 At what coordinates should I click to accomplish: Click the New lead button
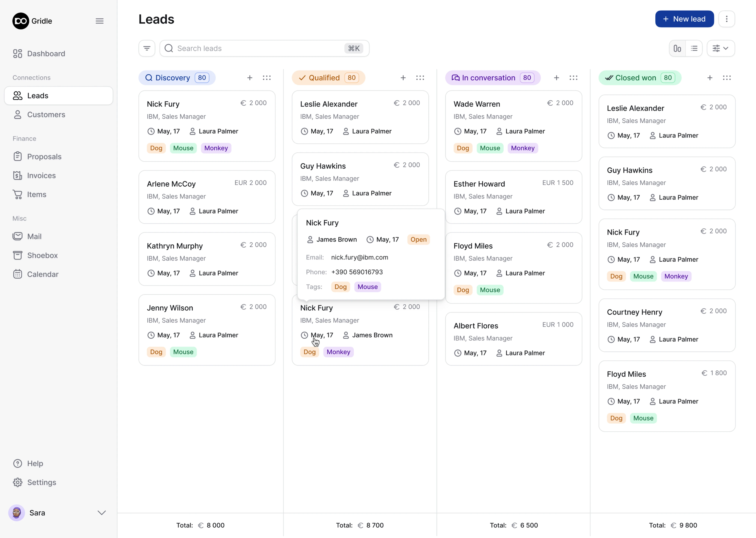click(684, 19)
